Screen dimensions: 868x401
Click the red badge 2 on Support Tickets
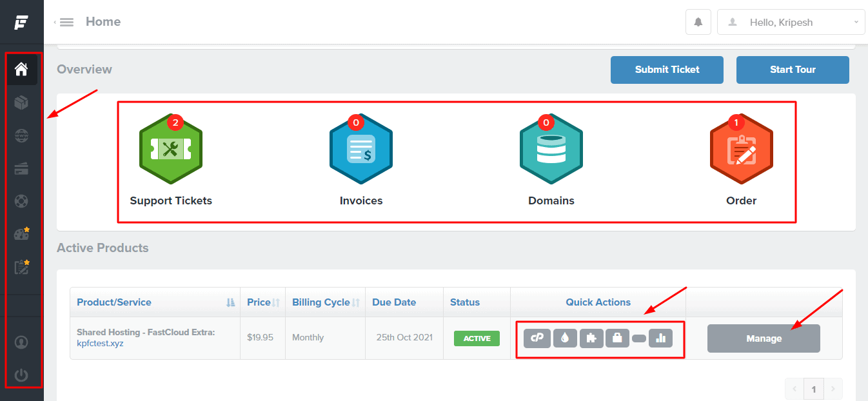click(175, 121)
